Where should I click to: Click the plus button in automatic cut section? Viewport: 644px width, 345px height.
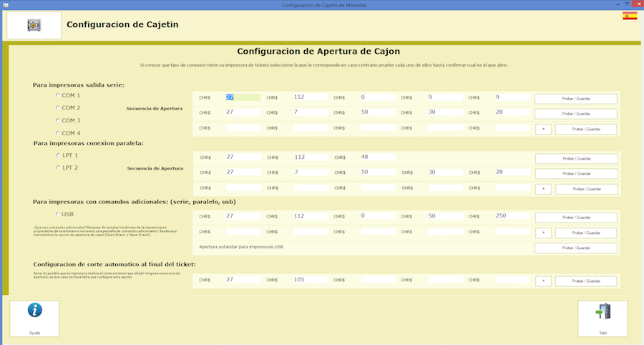543,281
